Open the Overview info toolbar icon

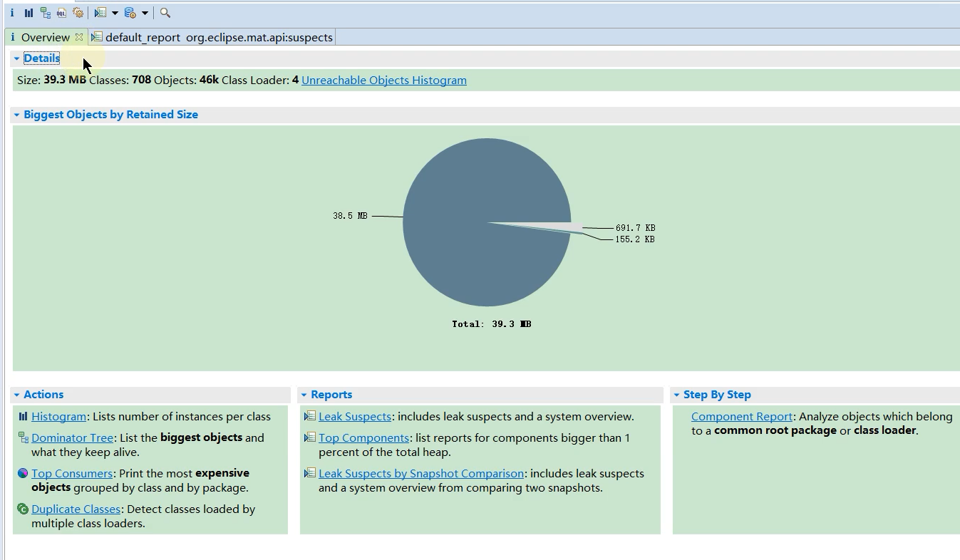tap(12, 13)
